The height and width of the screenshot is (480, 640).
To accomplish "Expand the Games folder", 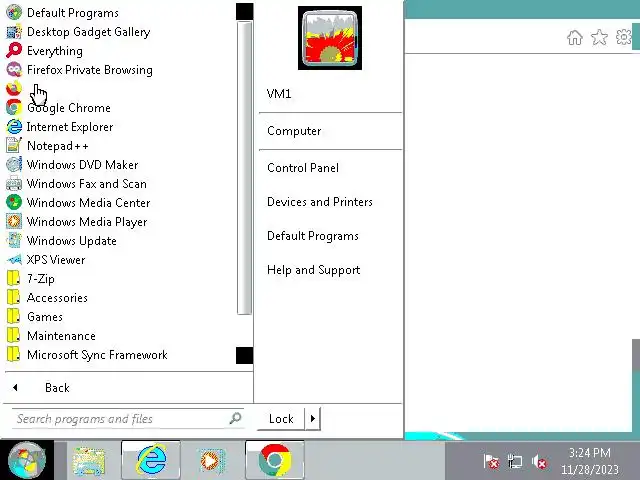I will tap(35, 317).
